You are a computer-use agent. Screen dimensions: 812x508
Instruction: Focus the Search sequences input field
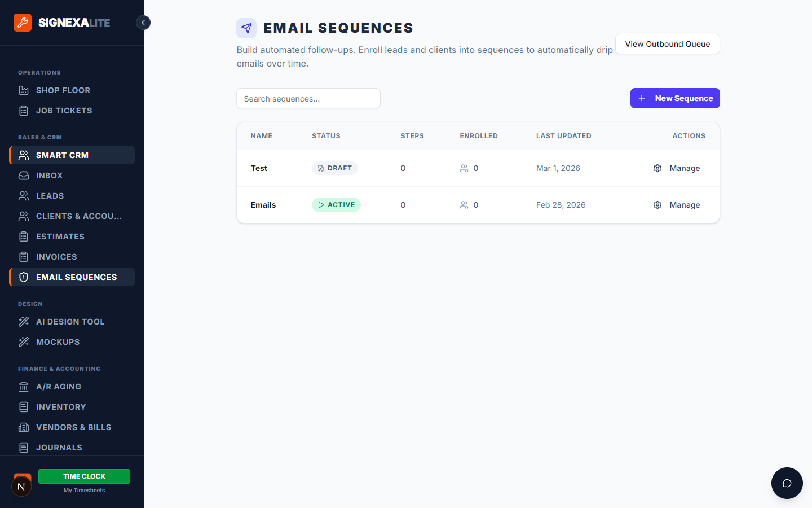pyautogui.click(x=308, y=99)
